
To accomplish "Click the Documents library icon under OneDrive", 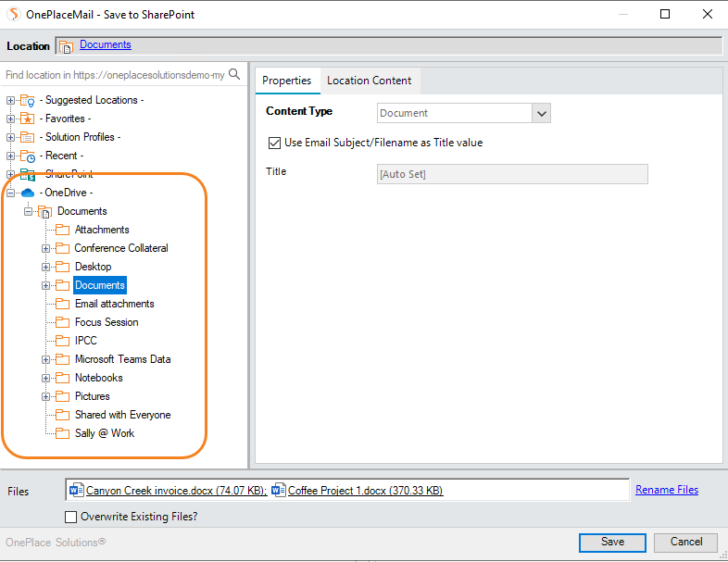I will pyautogui.click(x=45, y=212).
